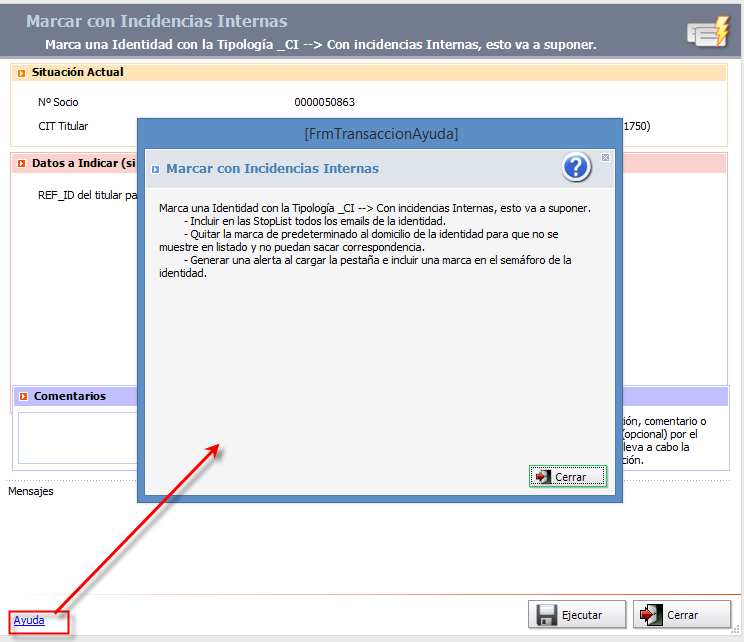Screen dimensions: 744x642
Task: Close the help dialog with small X
Action: [605, 158]
